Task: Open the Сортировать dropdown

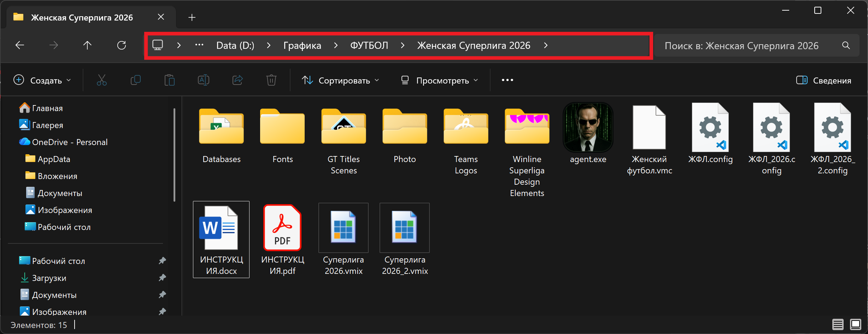Action: coord(341,80)
